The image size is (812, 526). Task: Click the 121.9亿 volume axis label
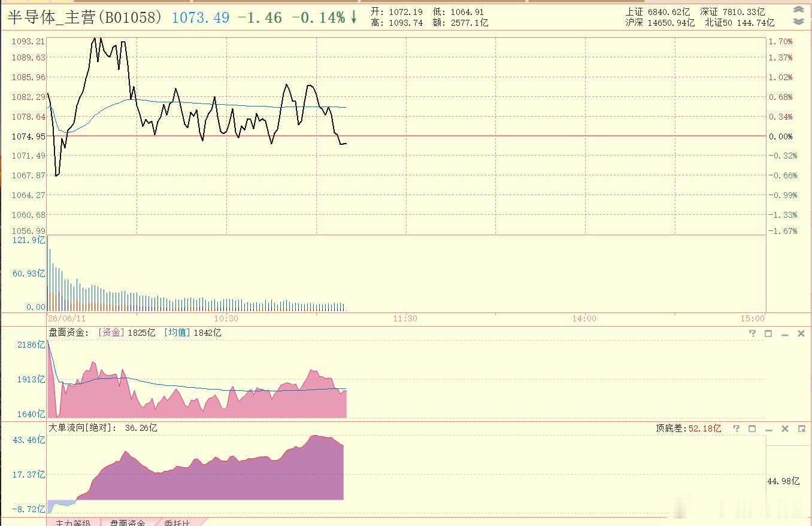[x=30, y=240]
